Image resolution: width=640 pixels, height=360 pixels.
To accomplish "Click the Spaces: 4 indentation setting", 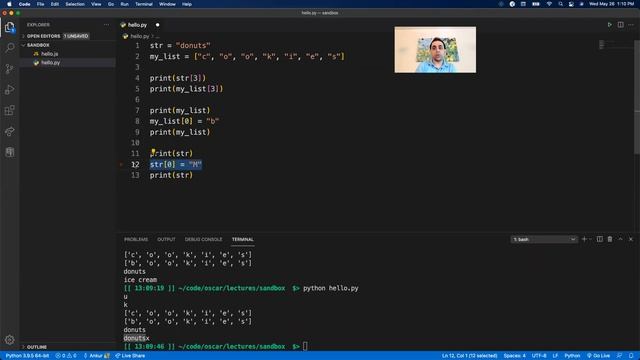I will point(514,356).
